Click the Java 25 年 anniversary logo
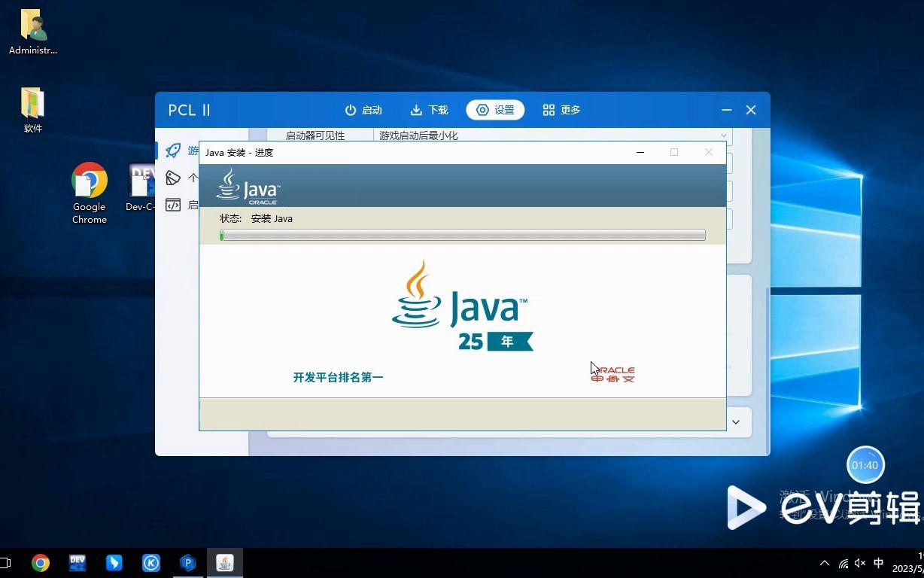The image size is (924, 578). 462,306
